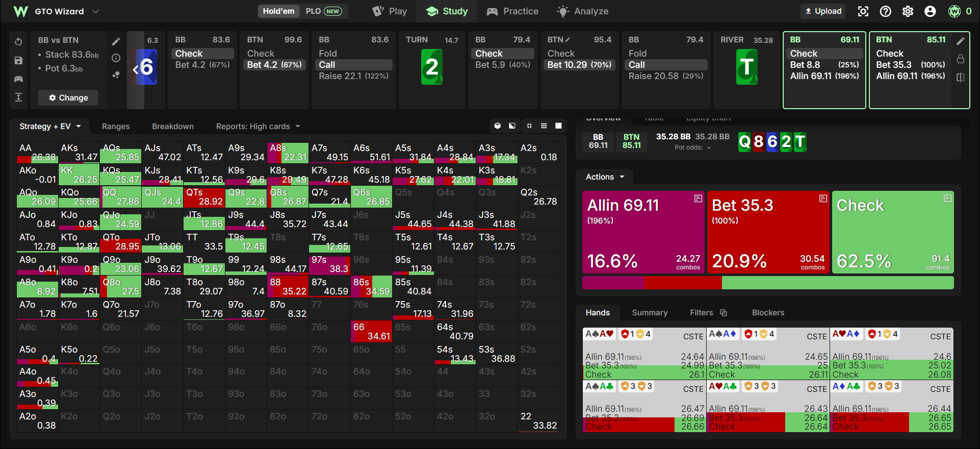Open the Blockers tab
The height and width of the screenshot is (449, 980).
click(x=768, y=313)
